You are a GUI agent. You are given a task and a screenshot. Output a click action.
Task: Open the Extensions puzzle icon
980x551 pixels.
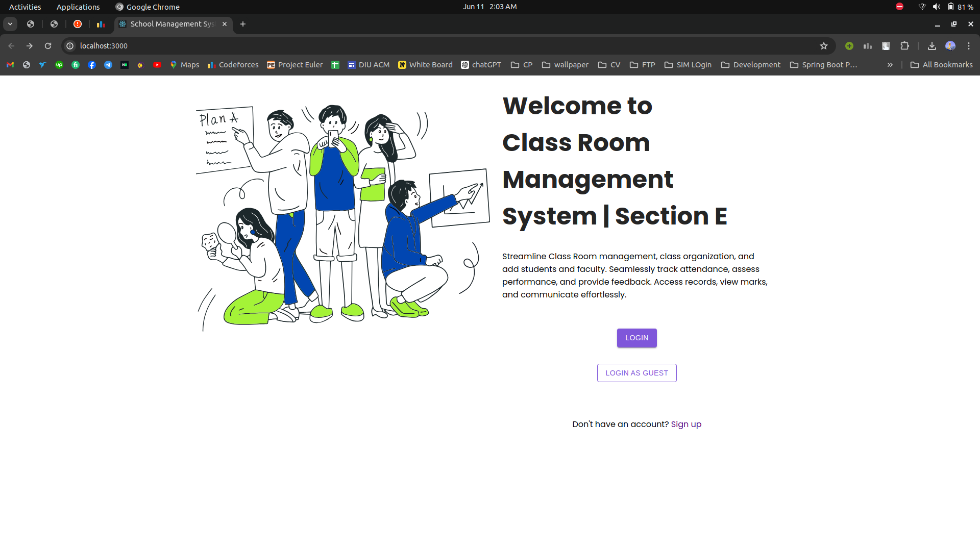coord(904,46)
